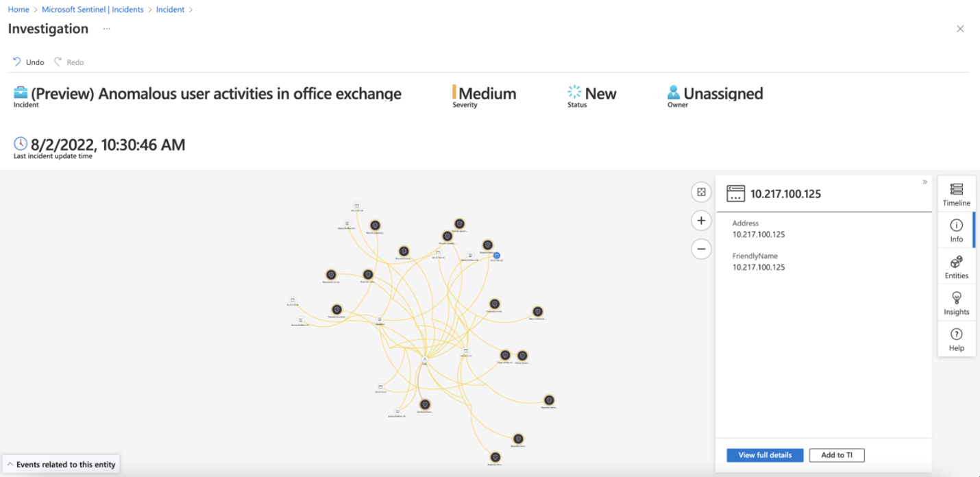Click View full details button
Screen dimensions: 980x477
point(765,455)
